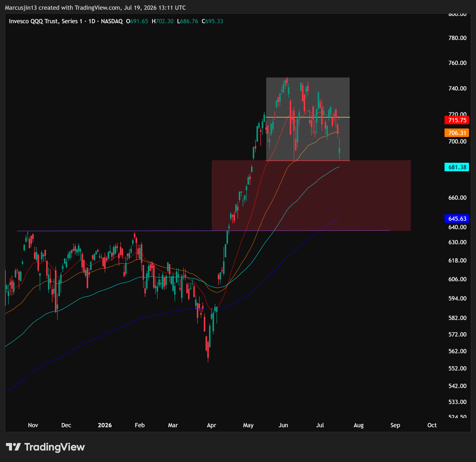476x462 pixels.
Task: Click the 533.00 price axis label
Action: 458,402
